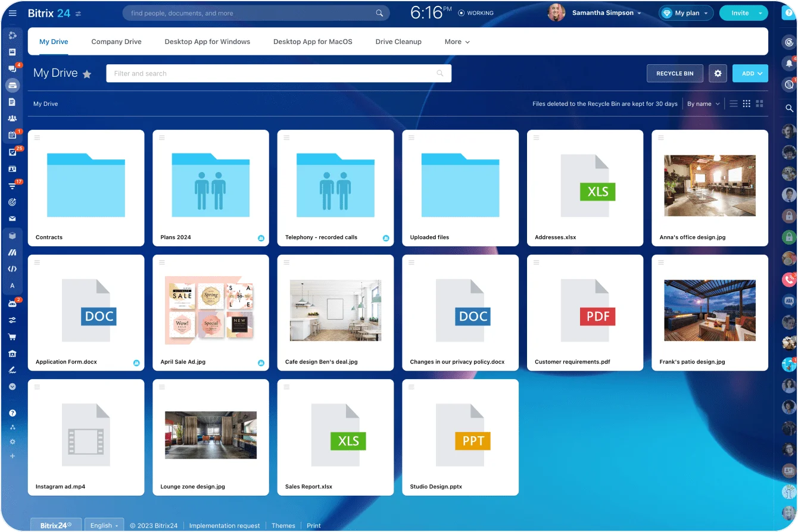Switch to list view layout
798x532 pixels.
pyautogui.click(x=734, y=104)
